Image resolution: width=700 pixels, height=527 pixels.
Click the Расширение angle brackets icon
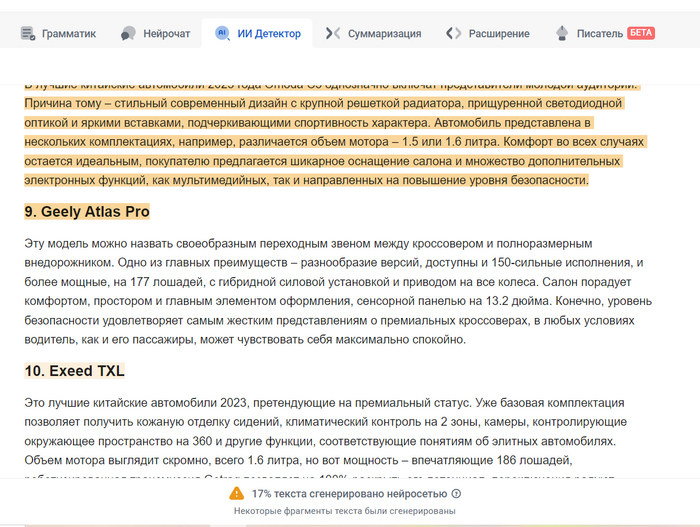pyautogui.click(x=454, y=33)
